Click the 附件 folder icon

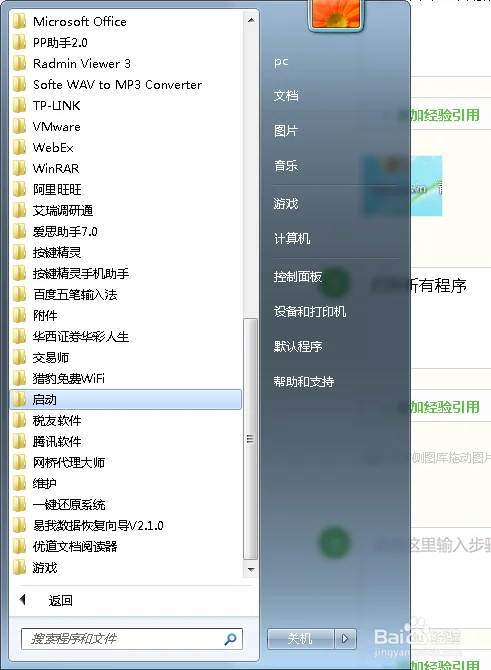(19, 315)
